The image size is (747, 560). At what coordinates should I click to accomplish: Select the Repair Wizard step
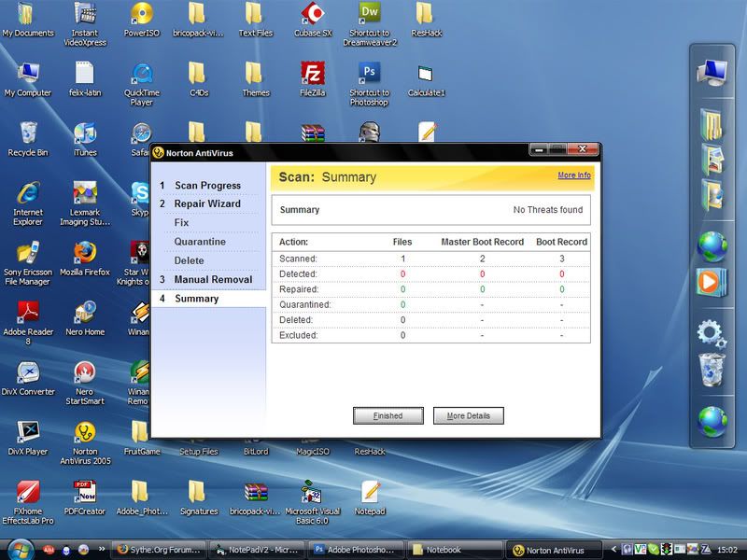pos(207,203)
